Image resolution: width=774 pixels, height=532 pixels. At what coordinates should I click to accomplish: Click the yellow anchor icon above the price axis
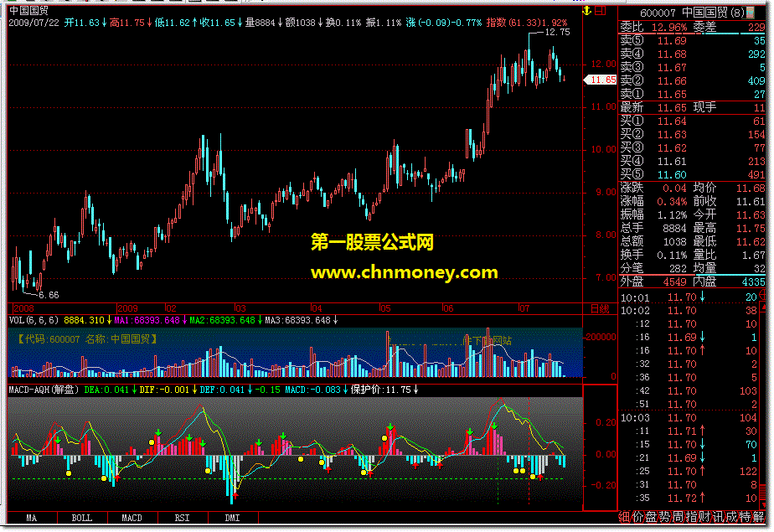pyautogui.click(x=587, y=10)
